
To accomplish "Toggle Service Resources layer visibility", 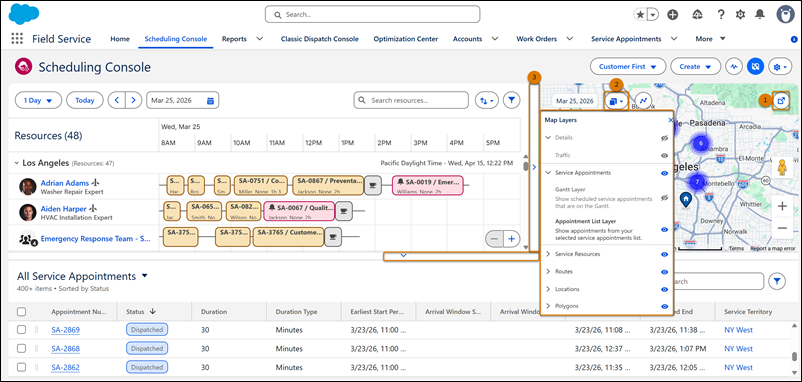I will coord(664,254).
